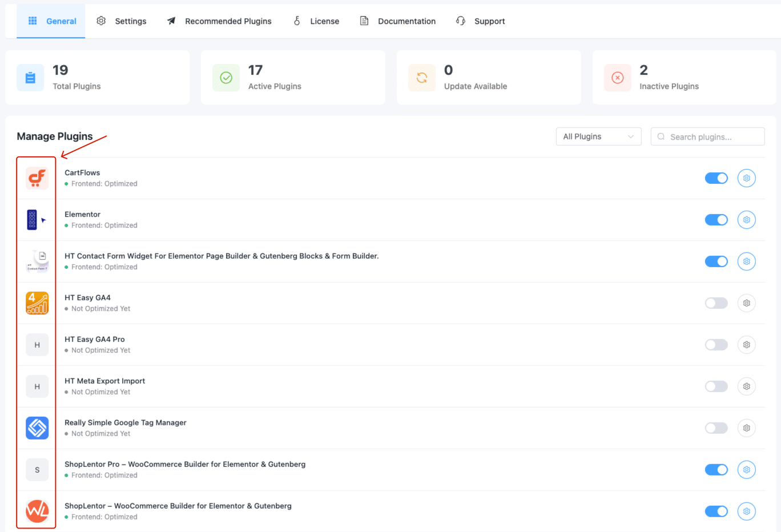This screenshot has height=532, width=781.
Task: Enable optimization for HT Easy GA4
Action: (716, 303)
